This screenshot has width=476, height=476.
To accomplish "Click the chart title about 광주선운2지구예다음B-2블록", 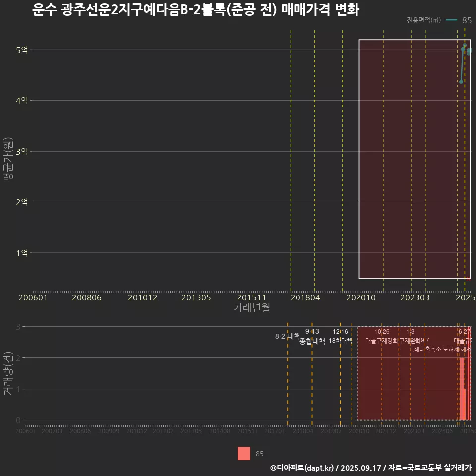I will click(196, 10).
